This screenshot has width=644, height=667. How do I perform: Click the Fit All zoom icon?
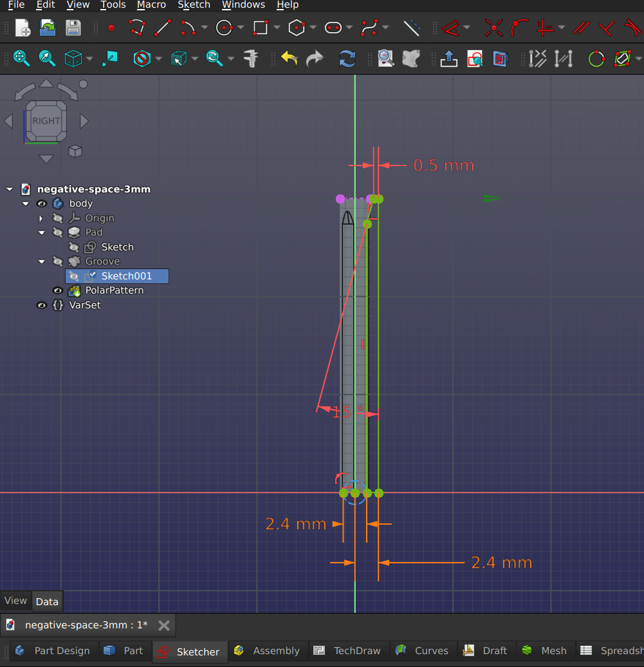click(x=21, y=59)
